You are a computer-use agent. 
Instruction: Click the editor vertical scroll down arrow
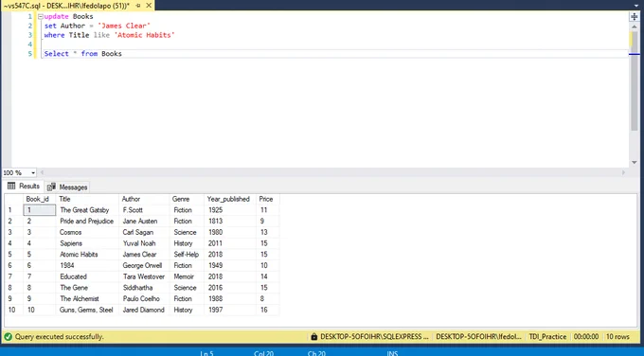coord(635,163)
